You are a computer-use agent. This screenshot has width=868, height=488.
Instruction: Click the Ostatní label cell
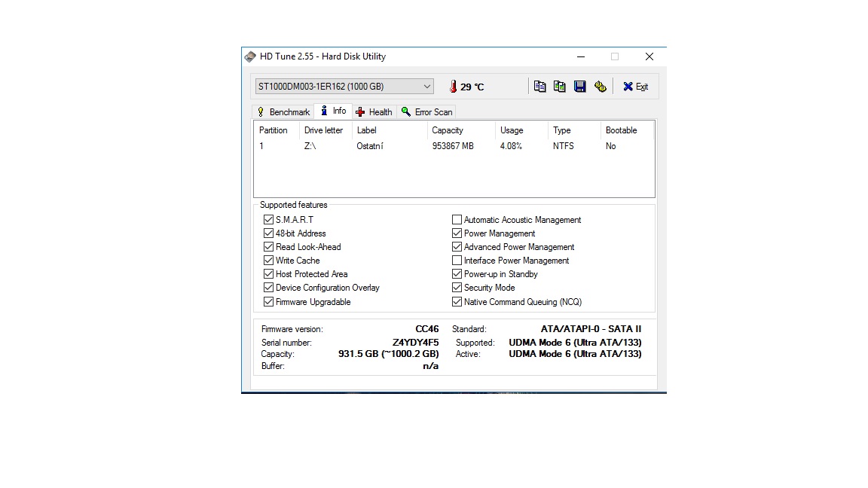click(370, 146)
